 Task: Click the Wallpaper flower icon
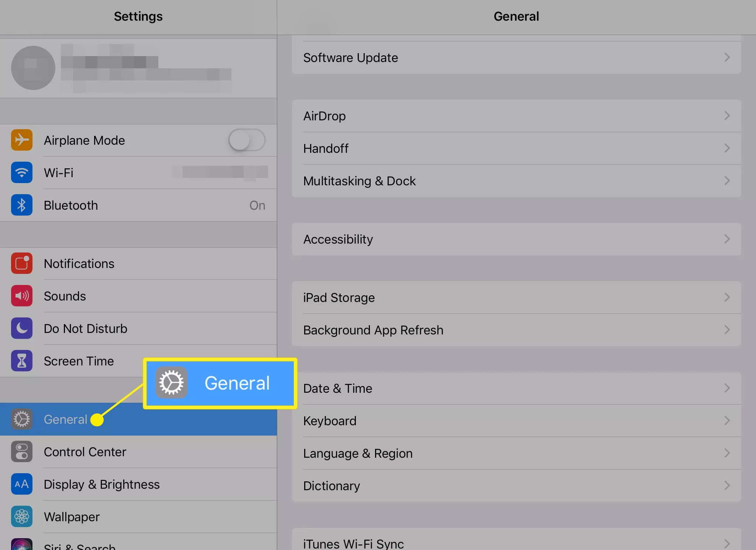click(x=22, y=516)
